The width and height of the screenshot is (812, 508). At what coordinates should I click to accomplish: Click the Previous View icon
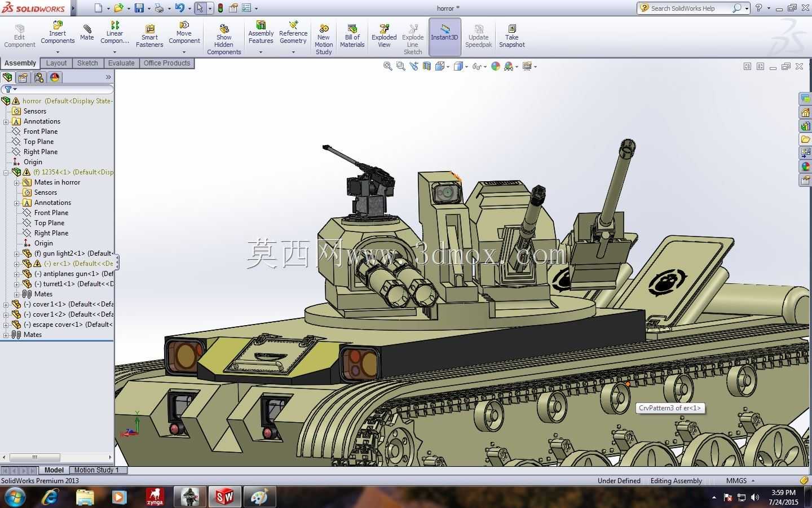click(x=414, y=66)
